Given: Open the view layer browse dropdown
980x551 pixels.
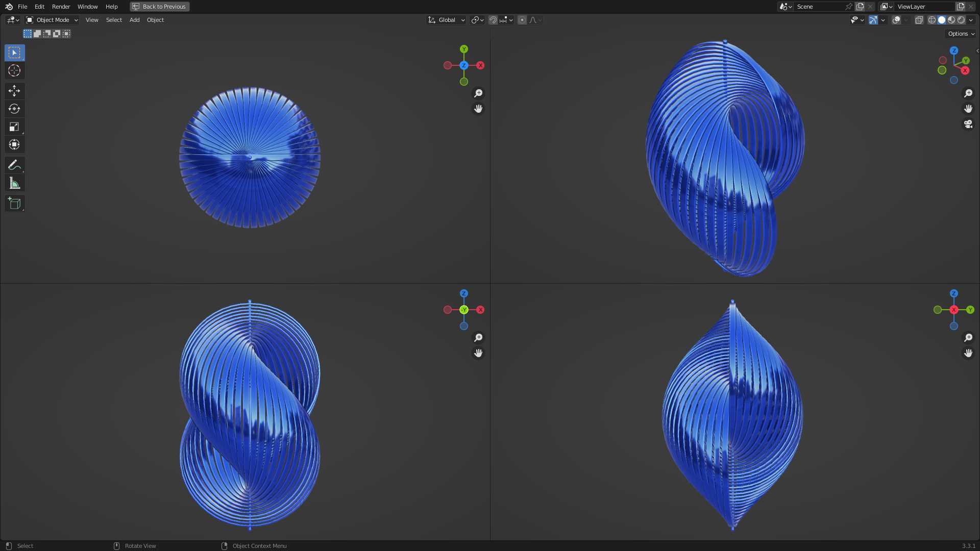Looking at the screenshot, I should [x=887, y=7].
